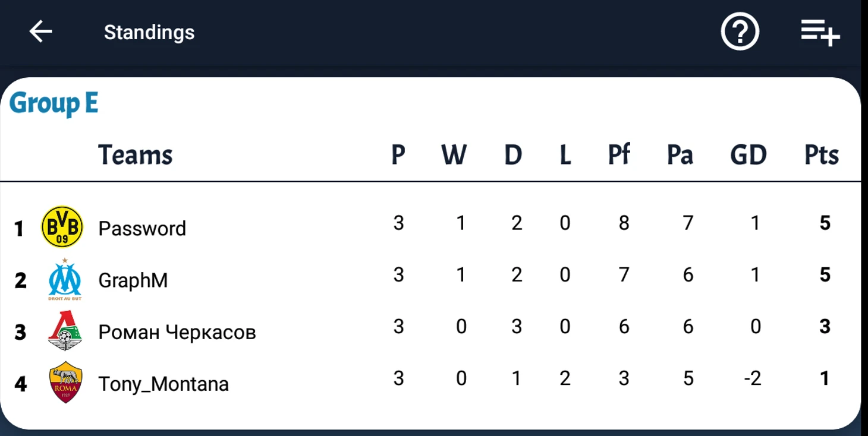Viewport: 868px width, 436px height.
Task: Open the Password team row
Action: (430, 227)
